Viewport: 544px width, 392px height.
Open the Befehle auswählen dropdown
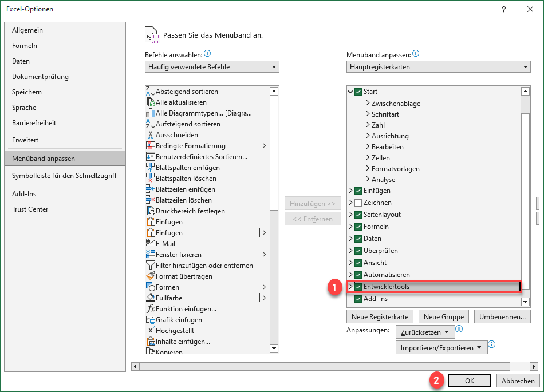point(212,67)
